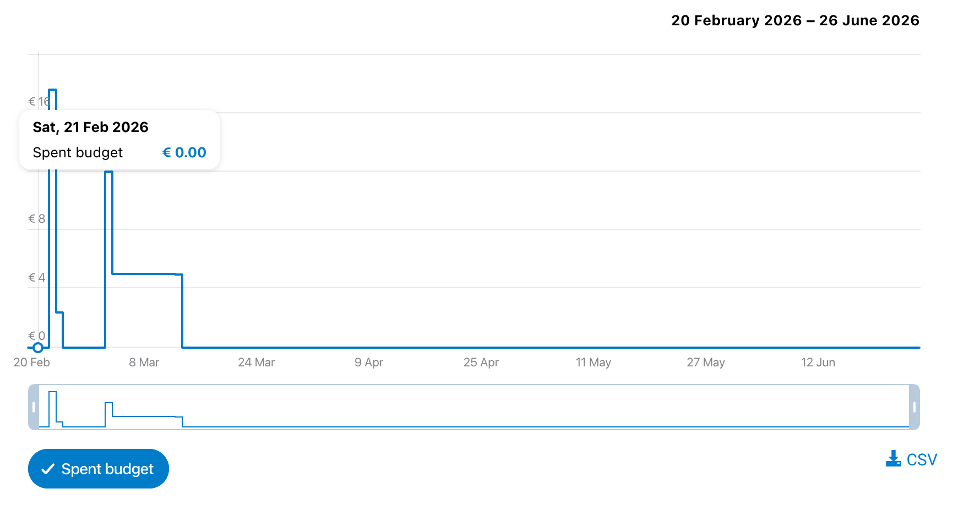980x505 pixels.
Task: Grab the left range navigator handle
Action: pos(34,407)
